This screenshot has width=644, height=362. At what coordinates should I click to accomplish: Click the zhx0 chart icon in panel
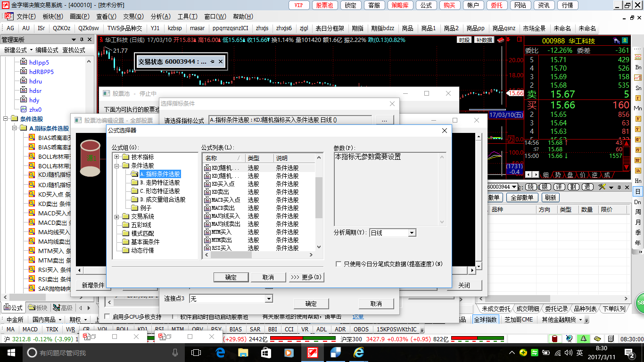point(24,109)
